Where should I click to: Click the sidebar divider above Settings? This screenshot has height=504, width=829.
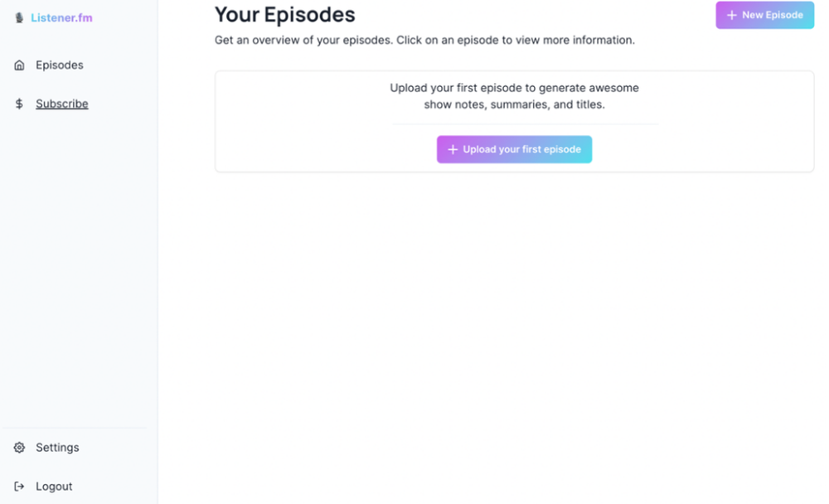coord(75,428)
